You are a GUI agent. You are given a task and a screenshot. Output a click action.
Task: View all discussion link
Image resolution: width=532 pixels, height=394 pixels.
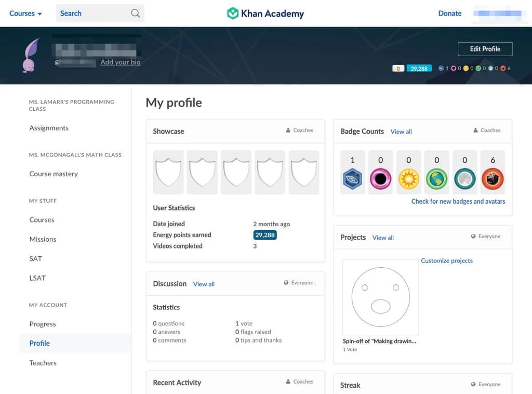(204, 284)
